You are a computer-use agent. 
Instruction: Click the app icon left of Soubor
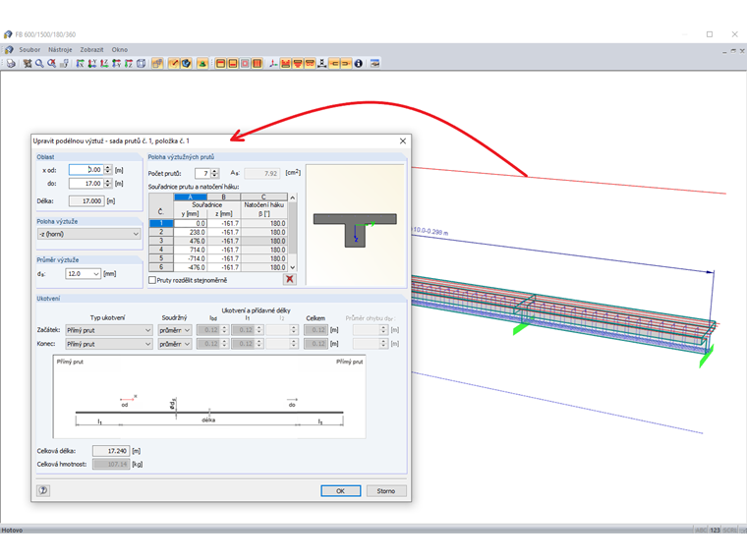(9, 49)
